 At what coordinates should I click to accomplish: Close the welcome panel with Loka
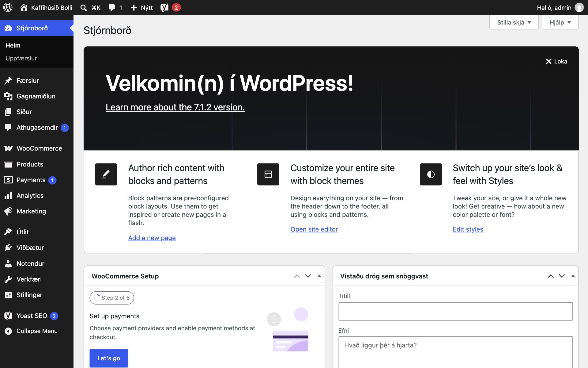(x=556, y=61)
